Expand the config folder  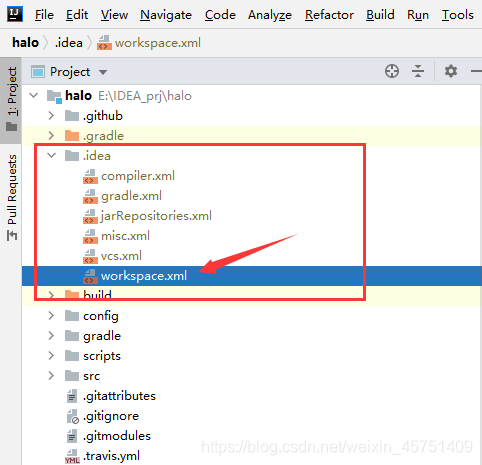51,316
